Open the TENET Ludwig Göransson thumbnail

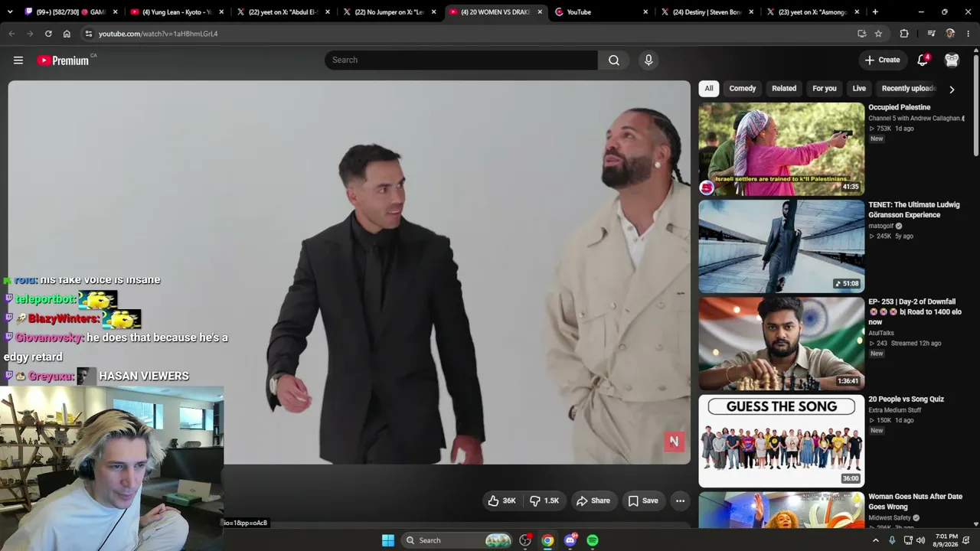tap(781, 246)
